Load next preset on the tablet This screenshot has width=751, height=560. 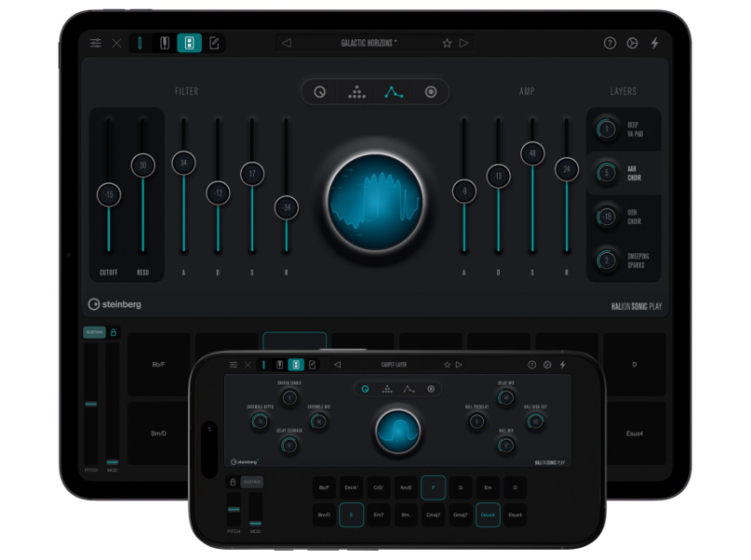[463, 43]
